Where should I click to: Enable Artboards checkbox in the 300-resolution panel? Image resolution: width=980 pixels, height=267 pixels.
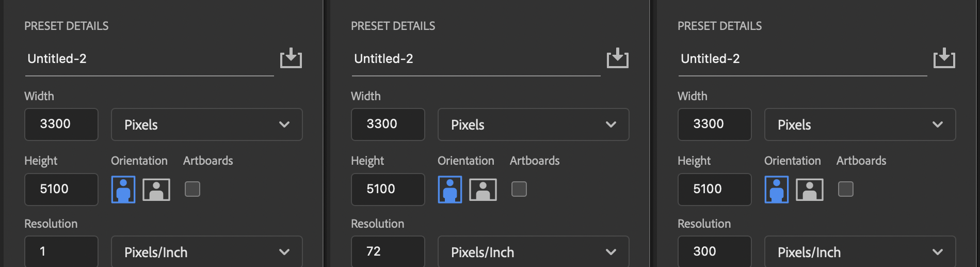click(x=846, y=189)
